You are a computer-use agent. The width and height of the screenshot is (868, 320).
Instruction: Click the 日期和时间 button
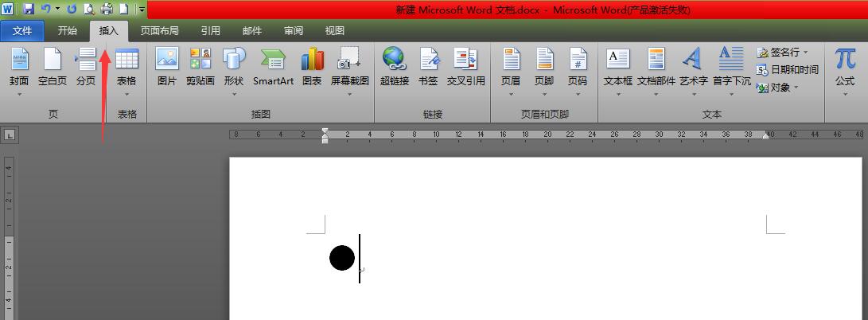click(788, 69)
